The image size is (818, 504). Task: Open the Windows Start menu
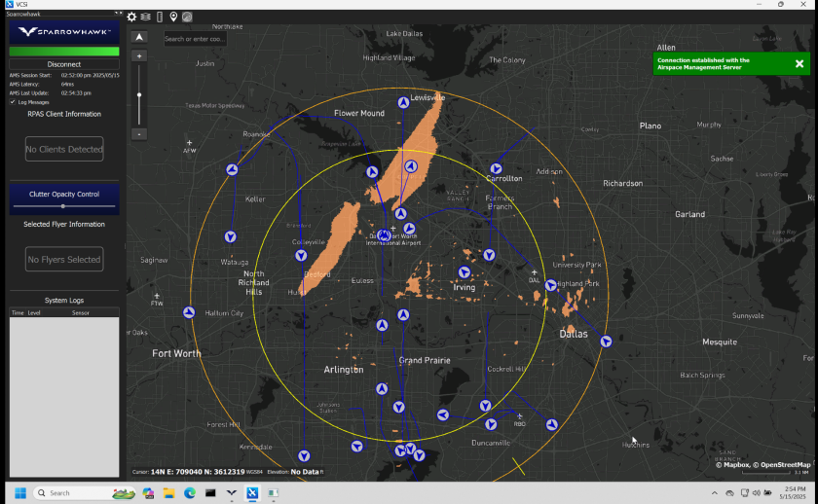pos(20,492)
